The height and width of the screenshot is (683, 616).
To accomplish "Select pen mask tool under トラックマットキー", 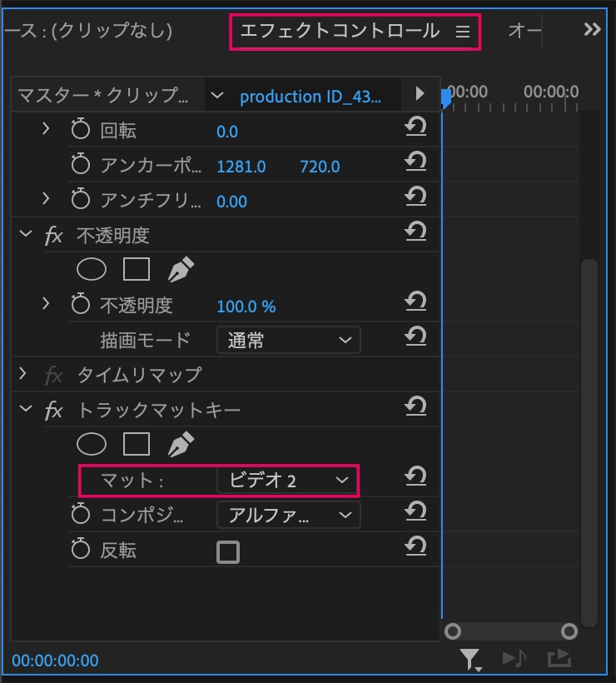I will [x=181, y=444].
